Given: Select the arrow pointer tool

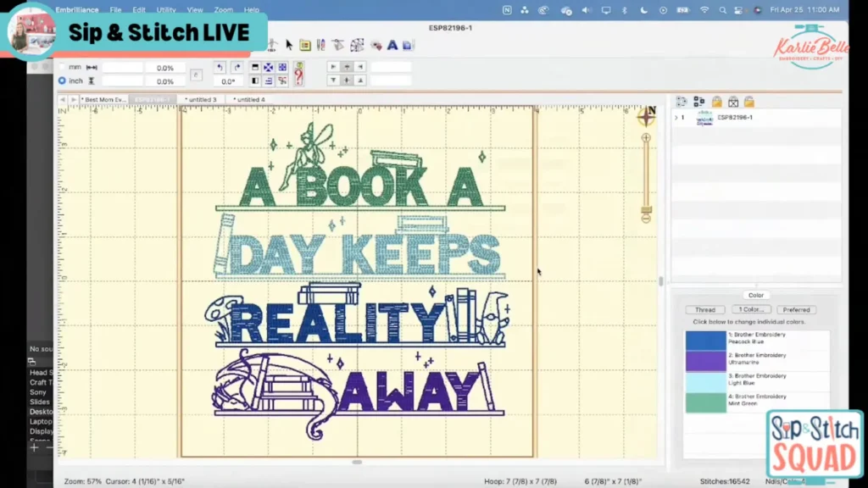Looking at the screenshot, I should (x=289, y=46).
